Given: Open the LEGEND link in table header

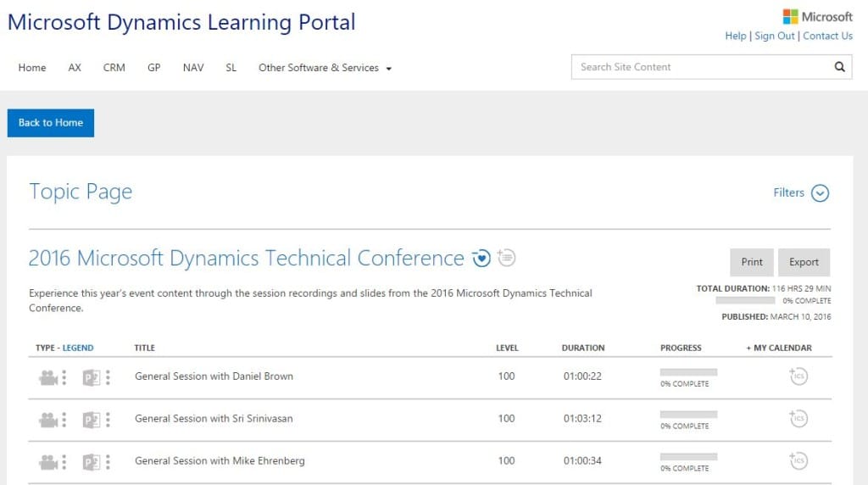Looking at the screenshot, I should click(x=77, y=348).
